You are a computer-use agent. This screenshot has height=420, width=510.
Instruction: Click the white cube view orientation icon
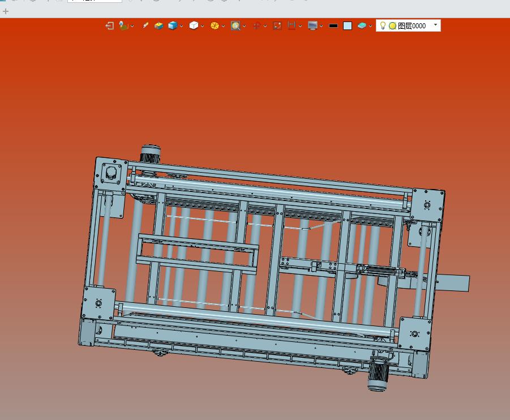194,25
